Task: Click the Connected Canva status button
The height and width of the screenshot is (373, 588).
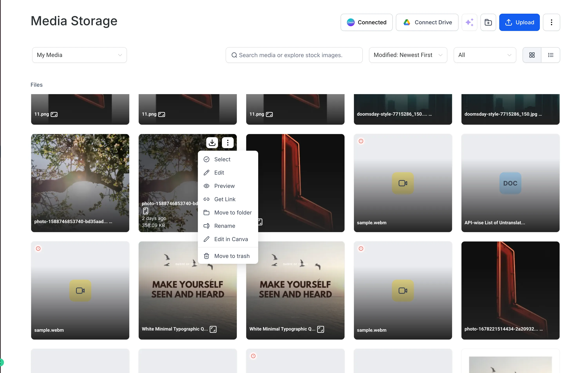Action: 366,22
